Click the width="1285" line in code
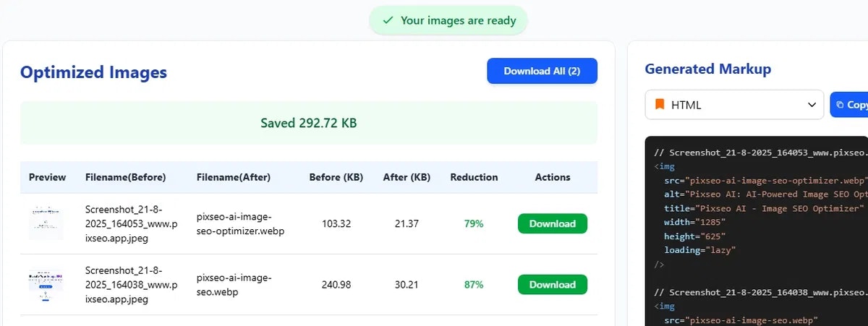Screen dimensions: 868x326 coord(694,222)
